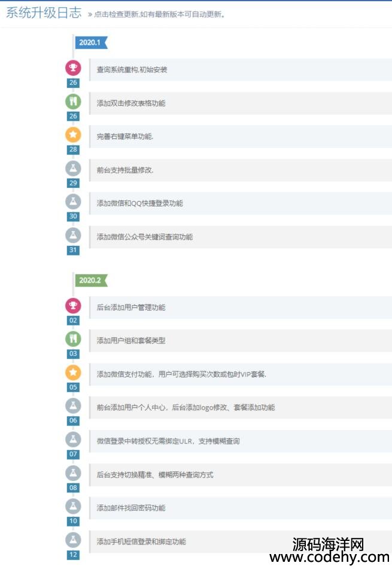Viewport: 392px width, 569px height.
Task: Click date badge 05 in the 2020.2 section
Action: point(73,387)
